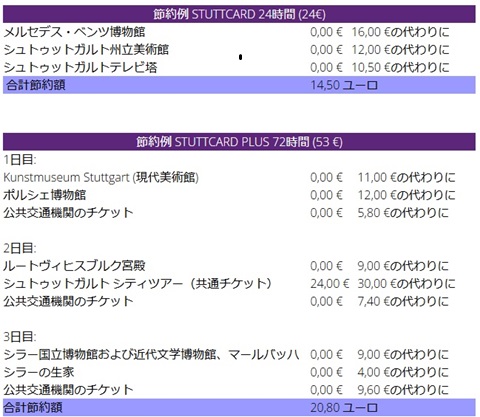Viewport: 480px width, 417px height.
Task: Select 'シュトゥットガルトテレビ塔' row label
Action: tap(80, 67)
